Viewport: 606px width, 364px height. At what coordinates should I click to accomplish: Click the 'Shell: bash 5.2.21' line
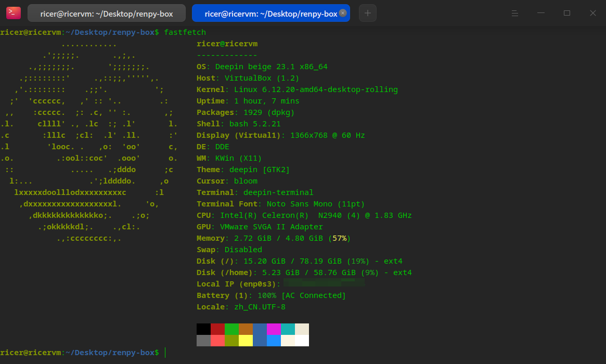[238, 124]
